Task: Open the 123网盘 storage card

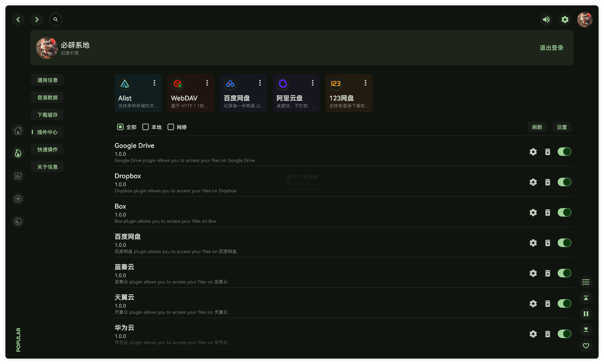Action: click(x=349, y=93)
